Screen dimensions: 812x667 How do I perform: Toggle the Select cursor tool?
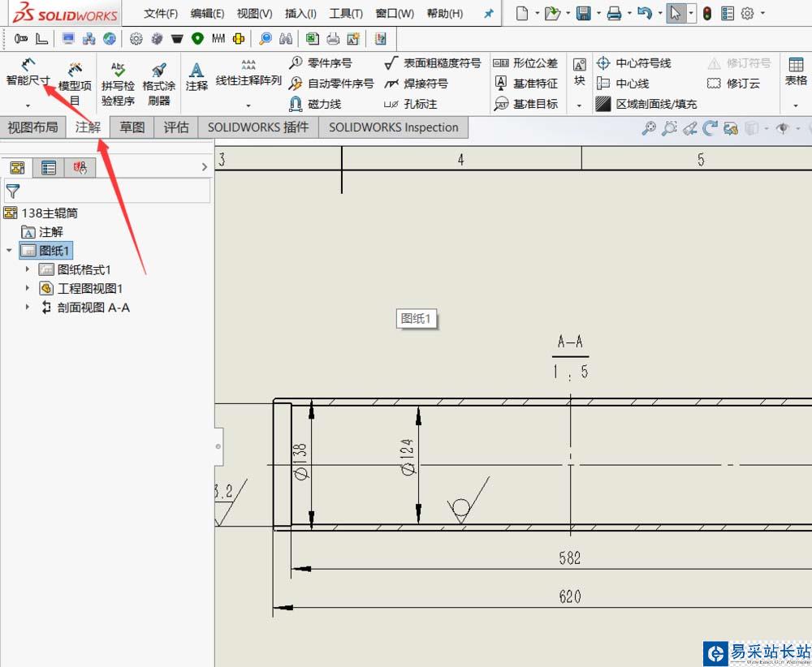point(676,13)
